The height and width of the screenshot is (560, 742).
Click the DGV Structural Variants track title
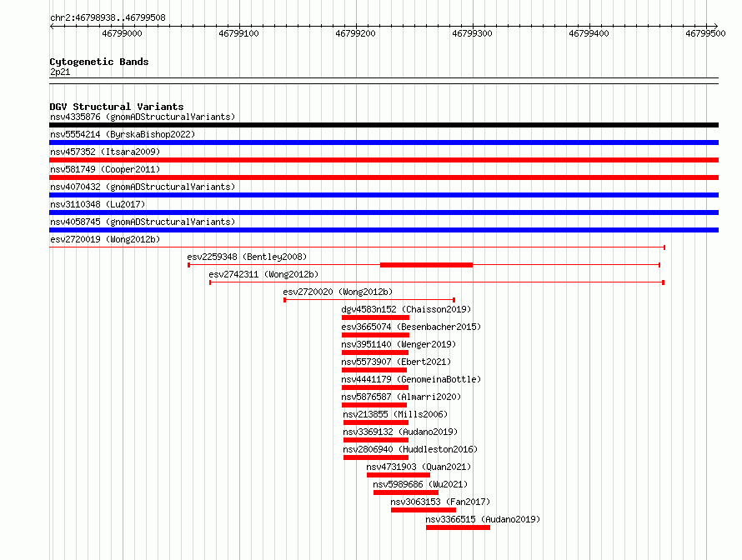point(117,107)
